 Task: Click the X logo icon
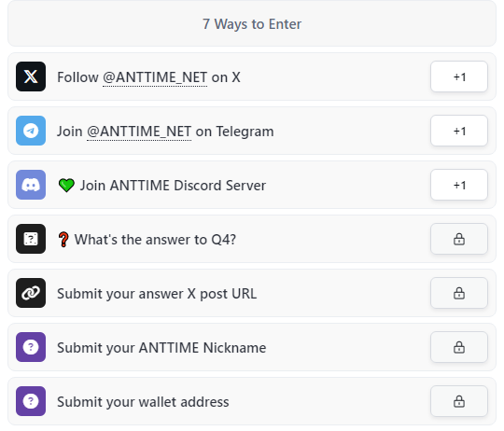click(x=31, y=76)
